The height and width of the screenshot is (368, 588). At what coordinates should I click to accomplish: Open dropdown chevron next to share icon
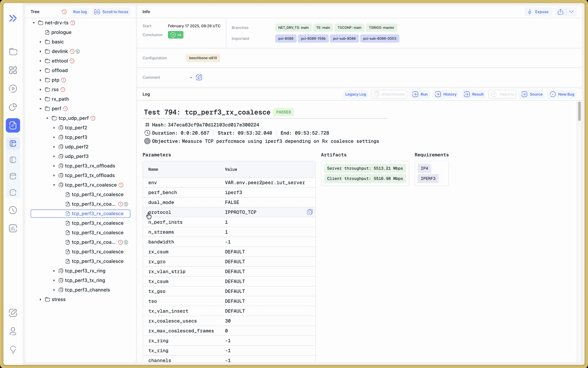click(571, 12)
